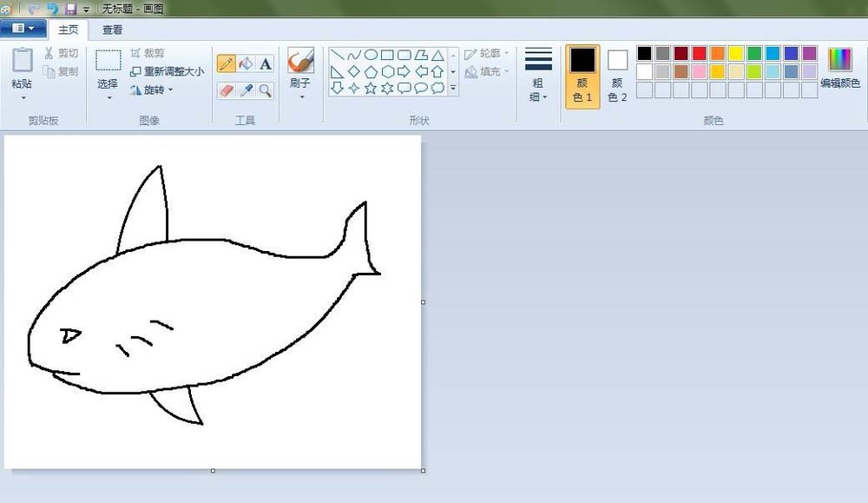Pick the straight line shape
Image resolution: width=868 pixels, height=503 pixels.
pyautogui.click(x=337, y=55)
